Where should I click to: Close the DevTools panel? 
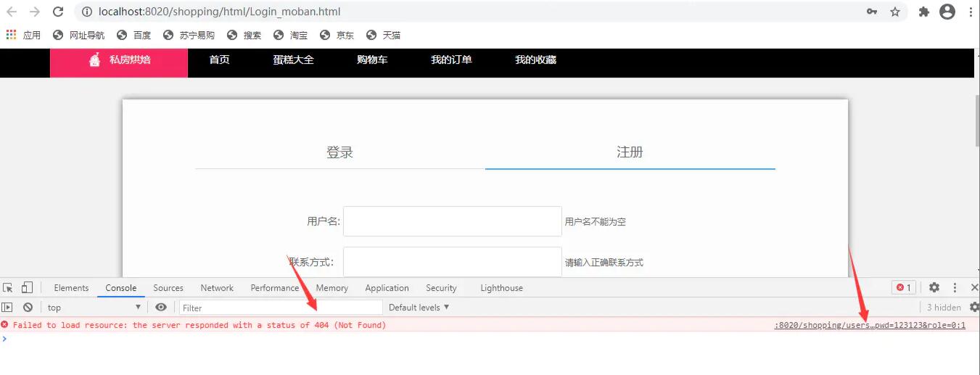coord(974,287)
